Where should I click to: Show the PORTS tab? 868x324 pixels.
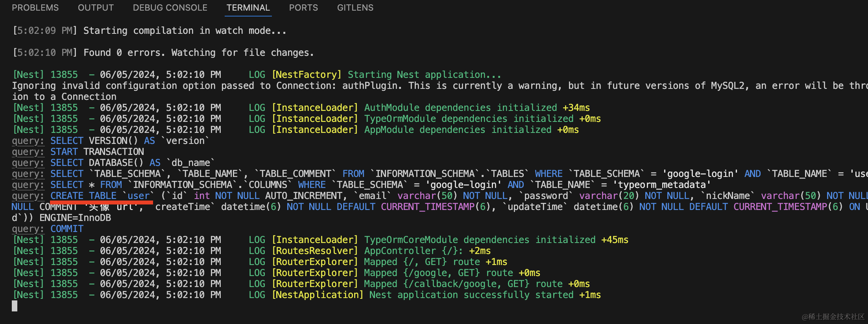pos(303,8)
